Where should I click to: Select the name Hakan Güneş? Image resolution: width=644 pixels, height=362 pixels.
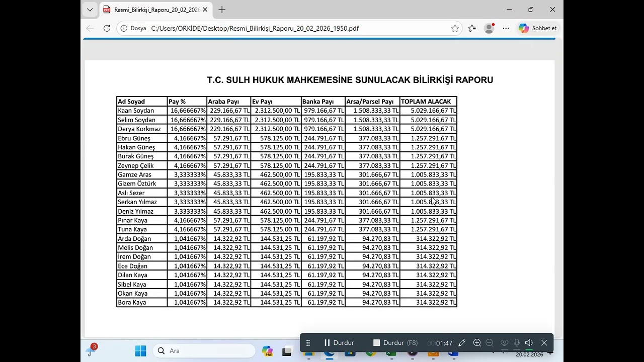pyautogui.click(x=136, y=147)
